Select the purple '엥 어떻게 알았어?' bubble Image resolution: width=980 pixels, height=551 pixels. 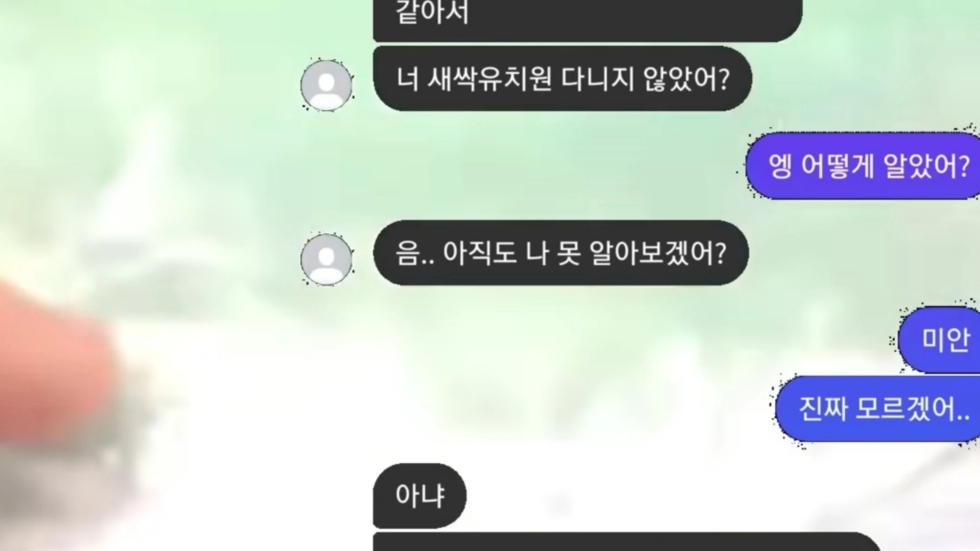click(x=863, y=166)
